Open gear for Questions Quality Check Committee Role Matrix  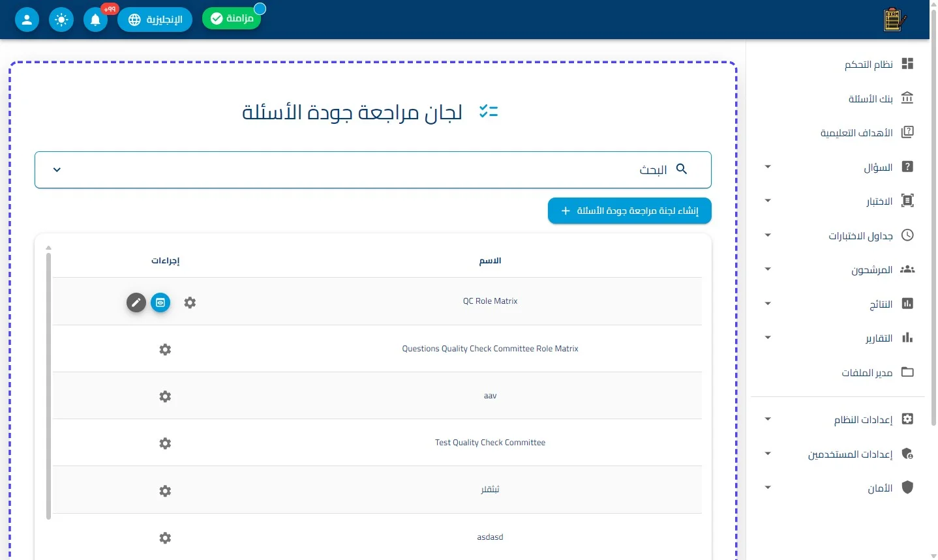pyautogui.click(x=165, y=349)
